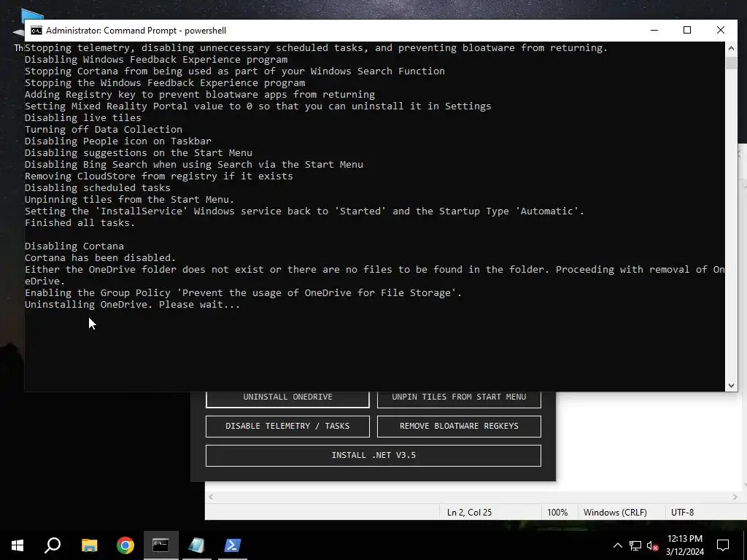Open the Windows Start menu
This screenshot has width=747, height=560.
click(18, 545)
